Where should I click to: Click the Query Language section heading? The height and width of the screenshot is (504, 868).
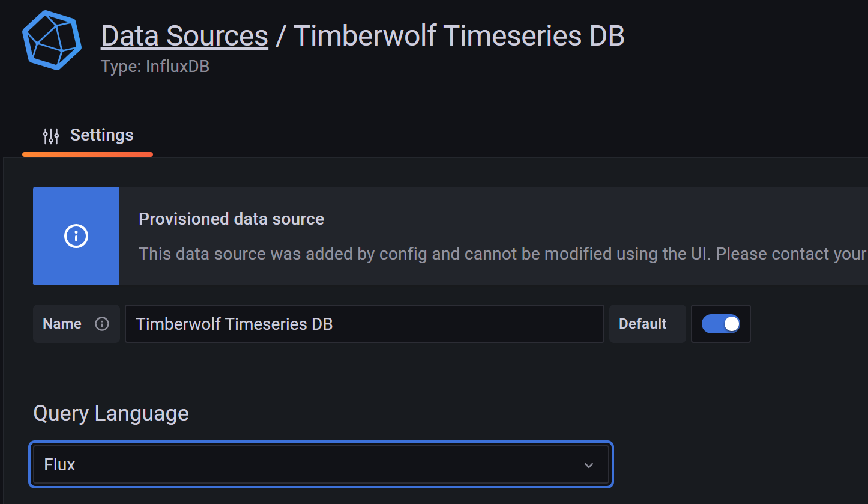111,413
